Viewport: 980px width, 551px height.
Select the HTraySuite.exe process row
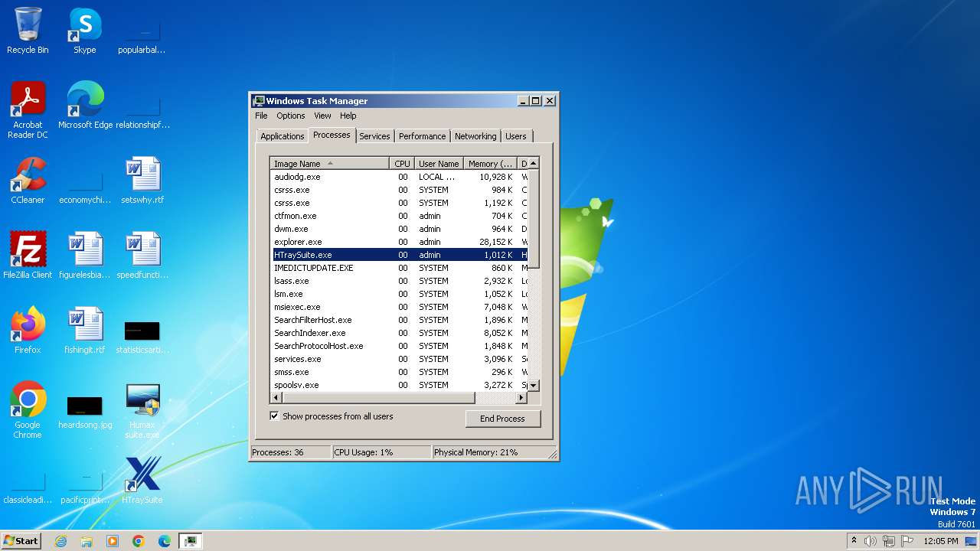pyautogui.click(x=399, y=255)
